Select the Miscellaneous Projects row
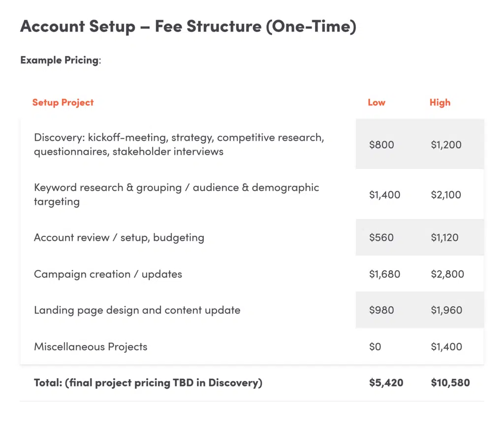 (91, 347)
